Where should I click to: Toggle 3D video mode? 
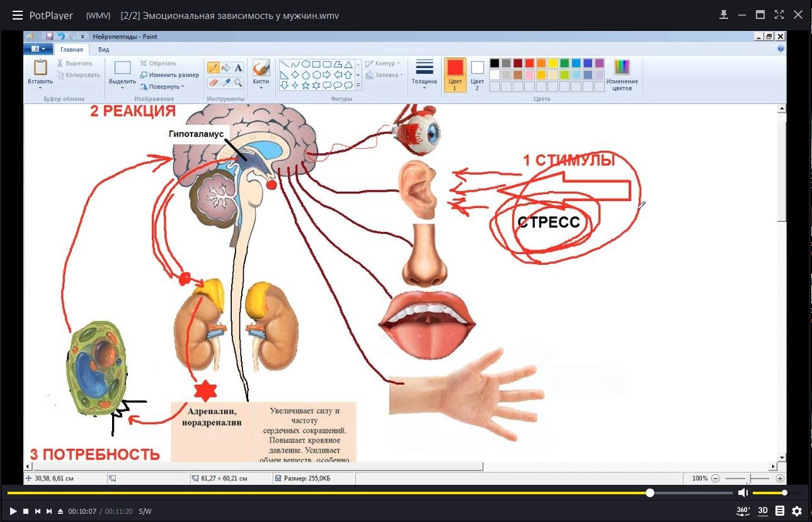(763, 511)
